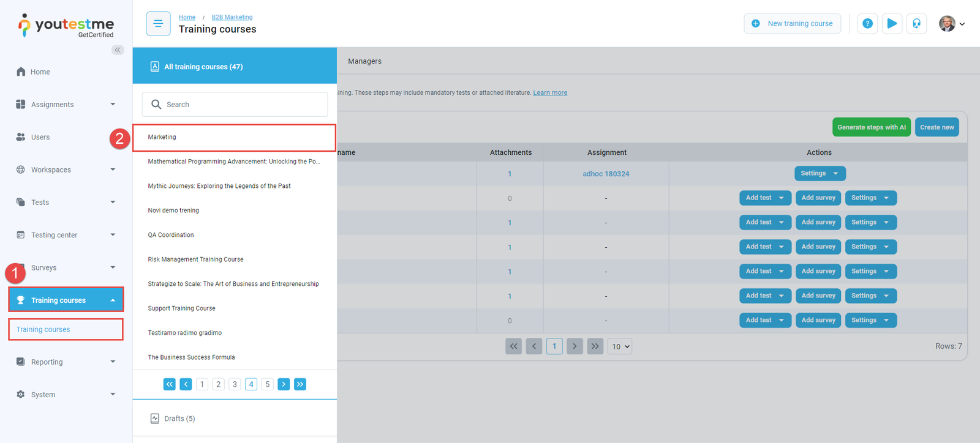Open the rows-per-page dropdown showing 10
The height and width of the screenshot is (443, 980).
[620, 346]
